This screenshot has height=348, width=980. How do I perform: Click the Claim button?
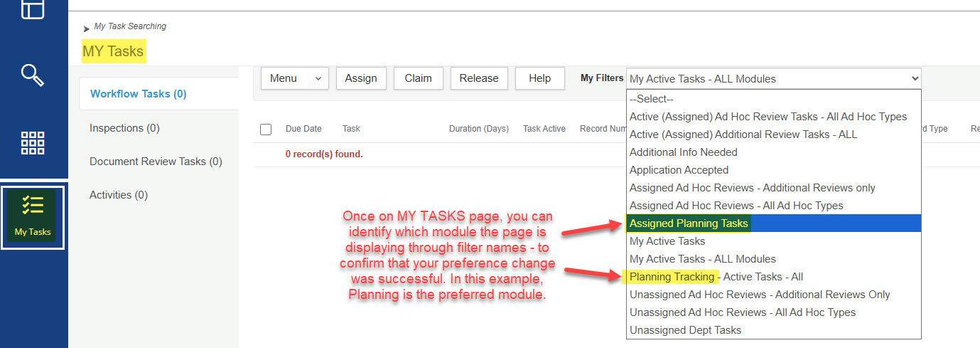pyautogui.click(x=418, y=78)
